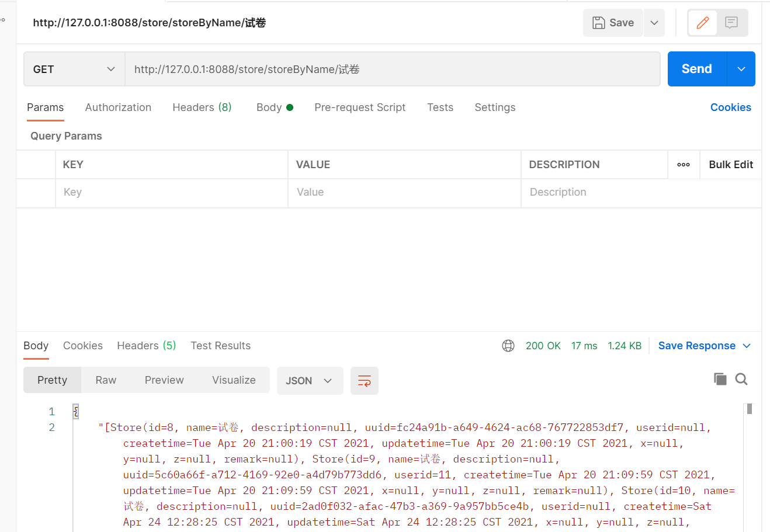Image resolution: width=770 pixels, height=532 pixels.
Task: Click the Save button
Action: (613, 23)
